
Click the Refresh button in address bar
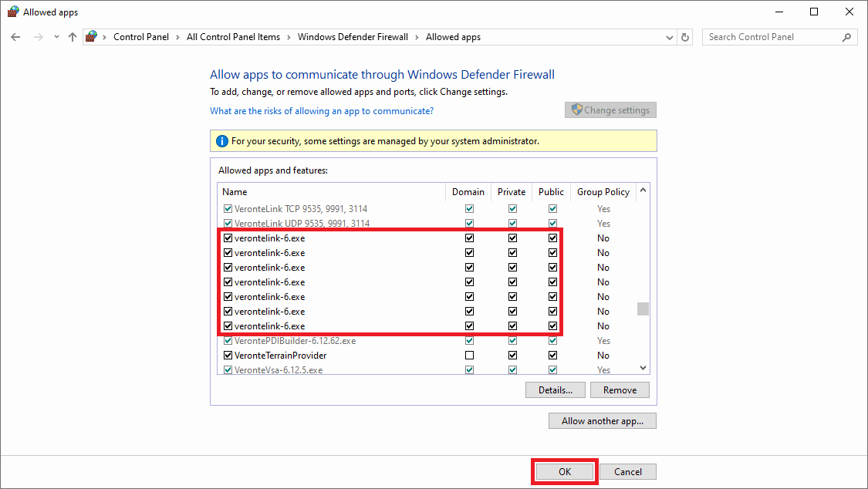(x=685, y=37)
